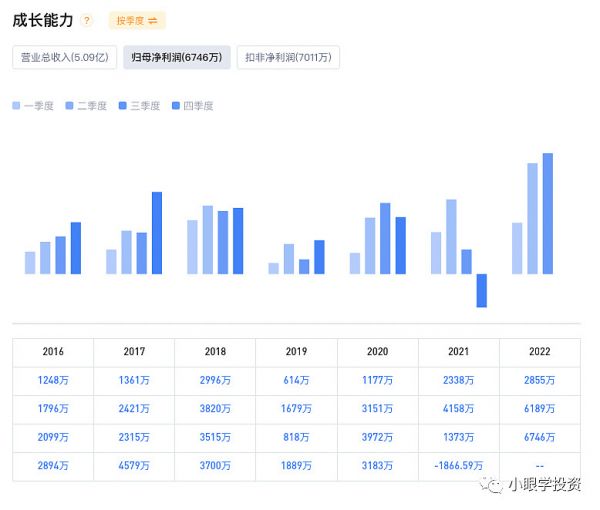Click the 3820万 value in 2018
The height and width of the screenshot is (510, 600).
click(x=215, y=409)
